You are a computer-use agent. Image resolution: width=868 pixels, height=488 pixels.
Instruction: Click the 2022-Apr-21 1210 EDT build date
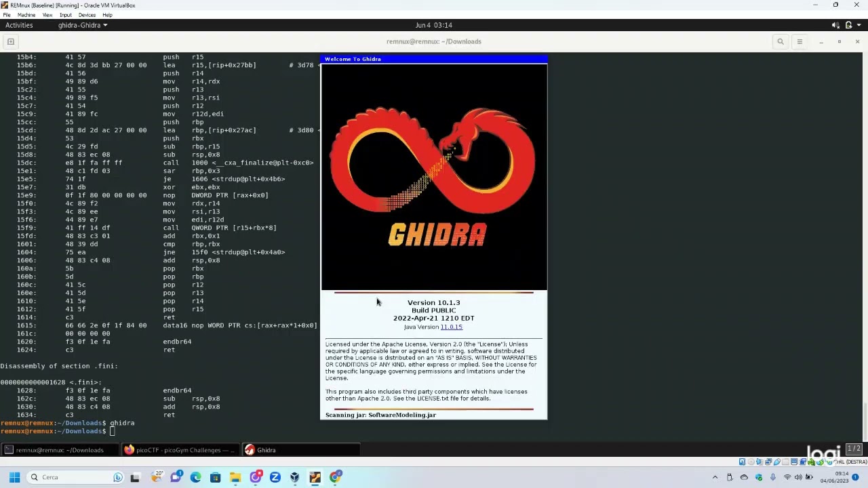pos(433,318)
